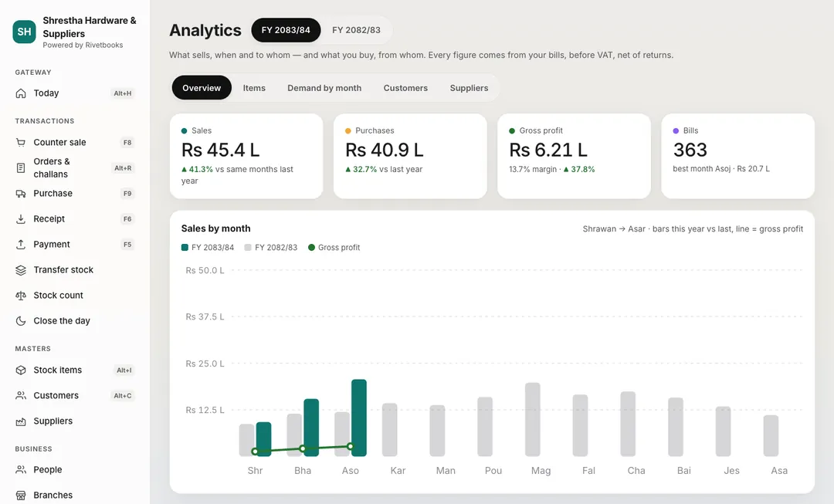Click the 'Sales by month' chart heading
This screenshot has width=834, height=504.
pos(216,228)
